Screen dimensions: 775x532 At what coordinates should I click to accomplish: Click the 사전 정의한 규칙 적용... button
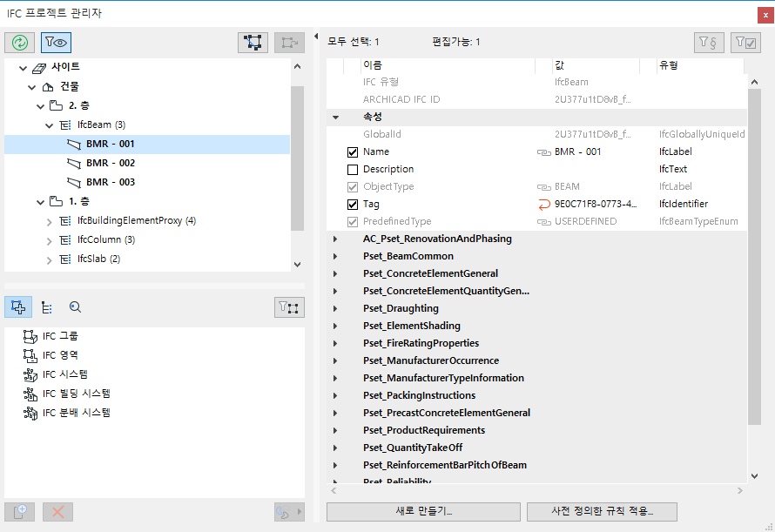pyautogui.click(x=602, y=512)
